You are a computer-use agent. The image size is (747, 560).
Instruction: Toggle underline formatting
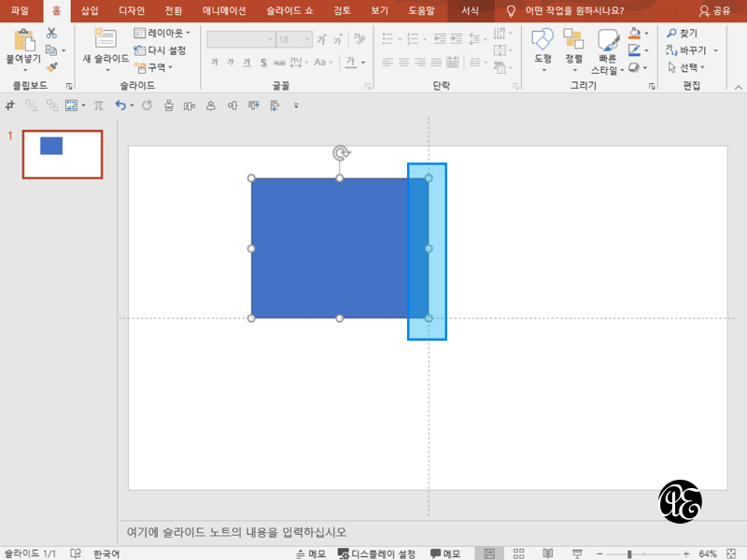point(247,62)
